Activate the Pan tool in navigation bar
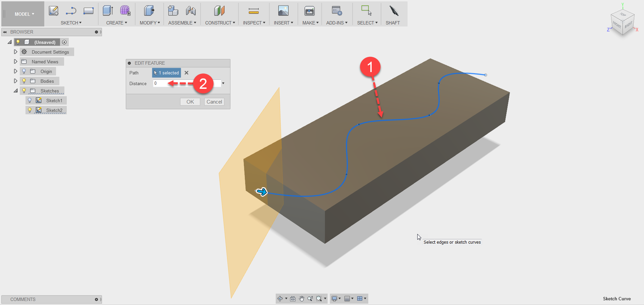The height and width of the screenshot is (305, 644). [301, 298]
